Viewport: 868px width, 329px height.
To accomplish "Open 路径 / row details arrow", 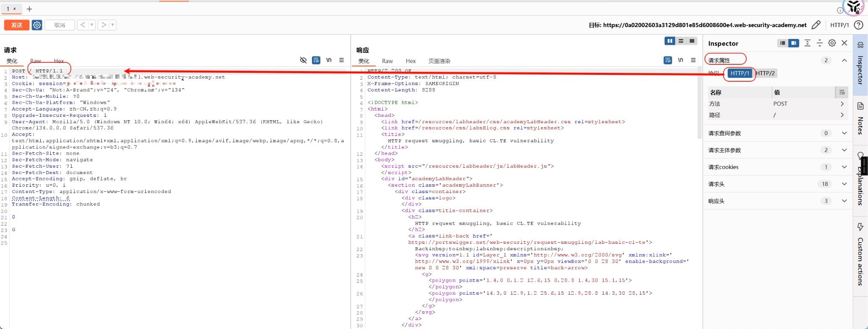I will click(842, 115).
